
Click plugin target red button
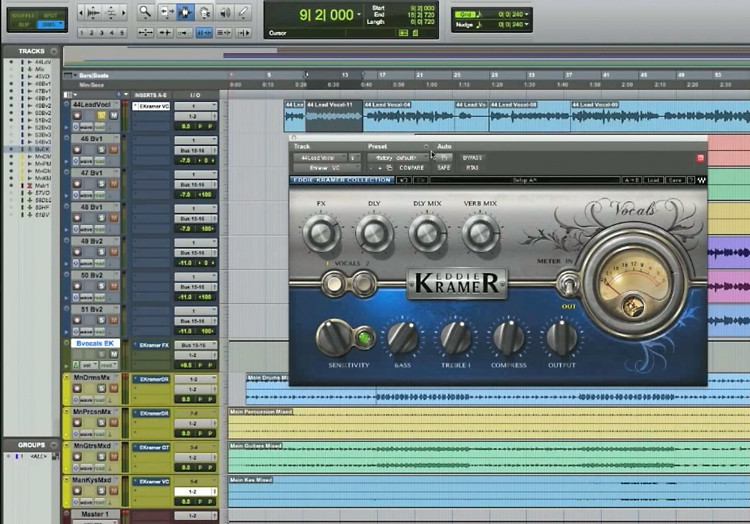click(x=700, y=158)
